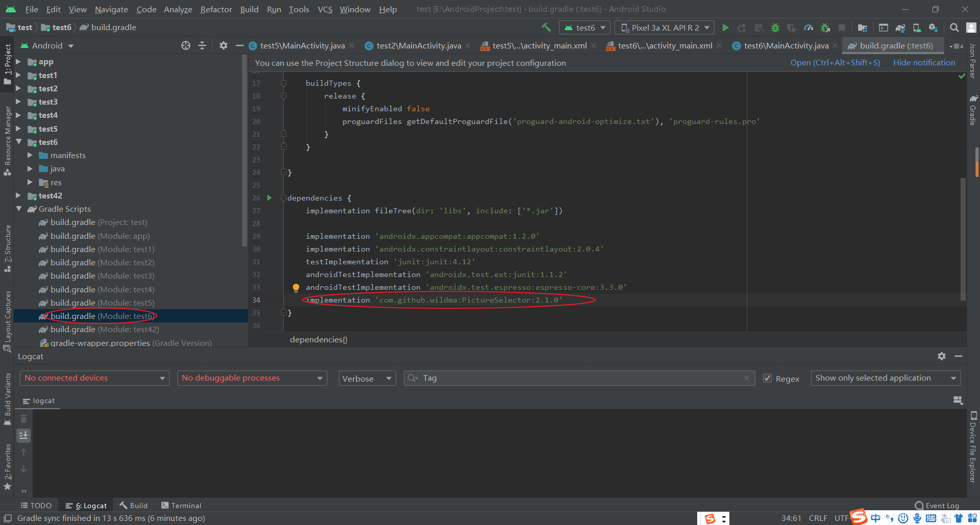
Task: Open the Event Log button
Action: point(937,506)
